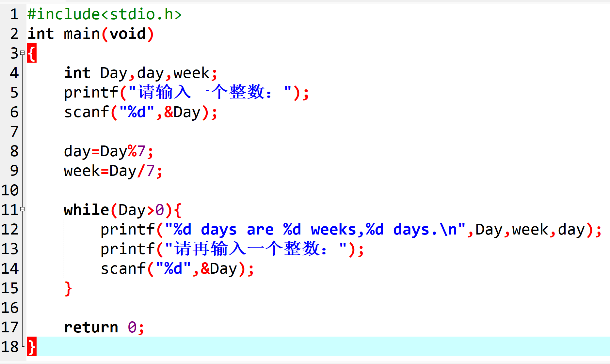Click the 'main' function name
Viewport: 610px width, 364px height.
[82, 34]
